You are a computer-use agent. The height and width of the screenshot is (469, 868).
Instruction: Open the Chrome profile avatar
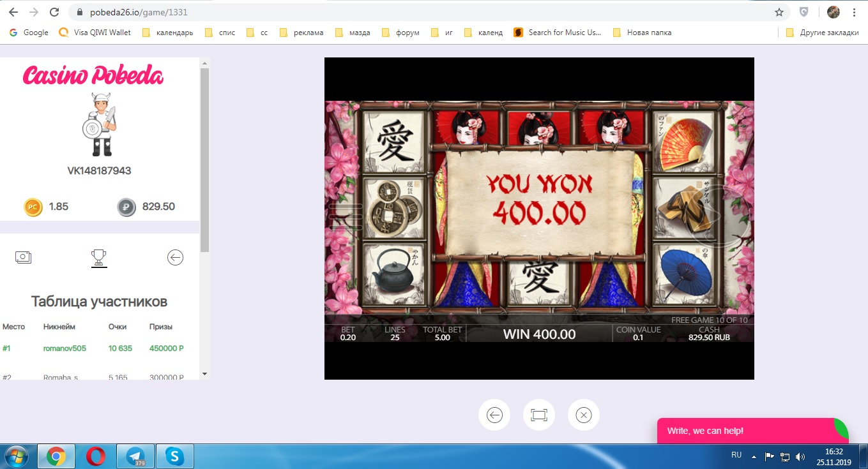[833, 12]
